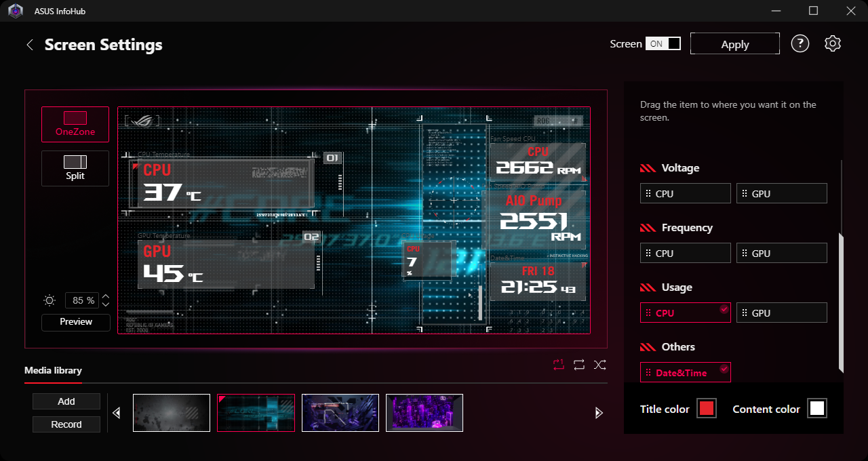The height and width of the screenshot is (461, 868).
Task: Deselect the Date&Time item
Action: click(686, 372)
